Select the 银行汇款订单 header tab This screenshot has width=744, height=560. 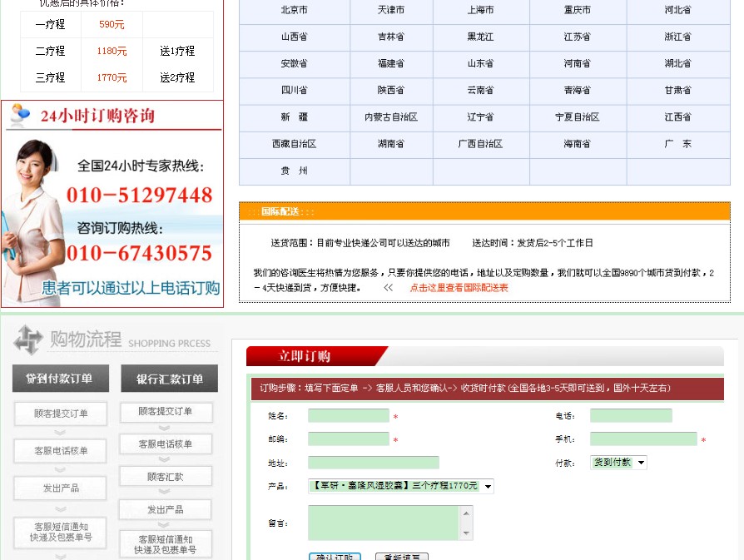coord(169,379)
